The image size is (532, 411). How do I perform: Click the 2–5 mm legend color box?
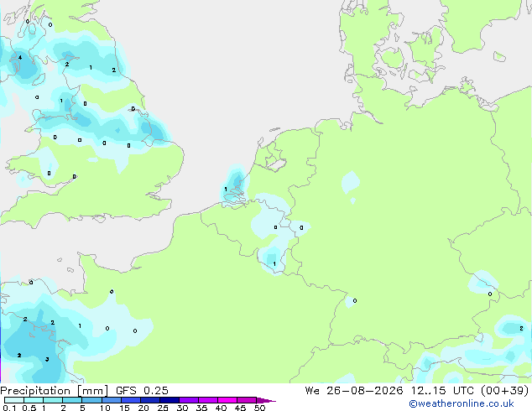coord(72,400)
